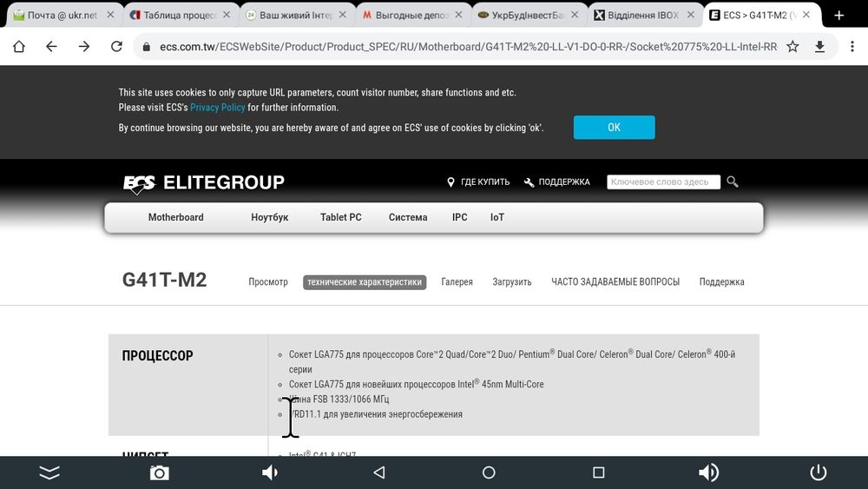Viewport: 868px width, 489px height.
Task: Open IPC menu
Action: [459, 217]
